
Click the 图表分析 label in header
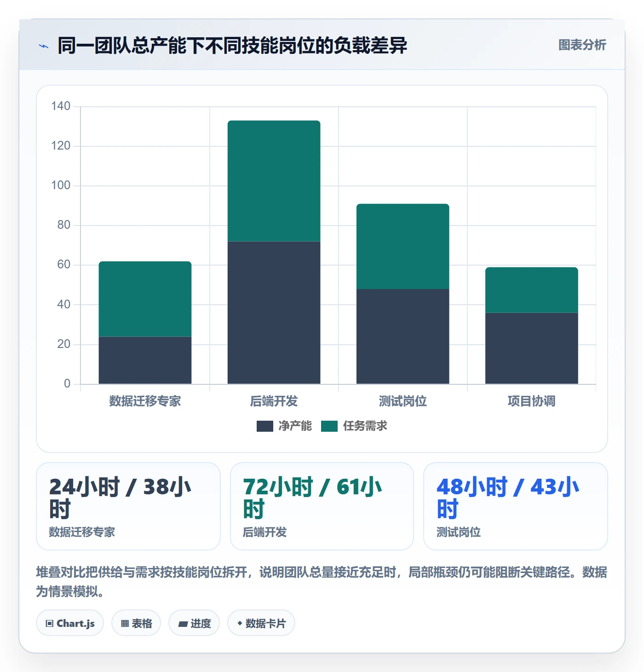click(x=582, y=45)
